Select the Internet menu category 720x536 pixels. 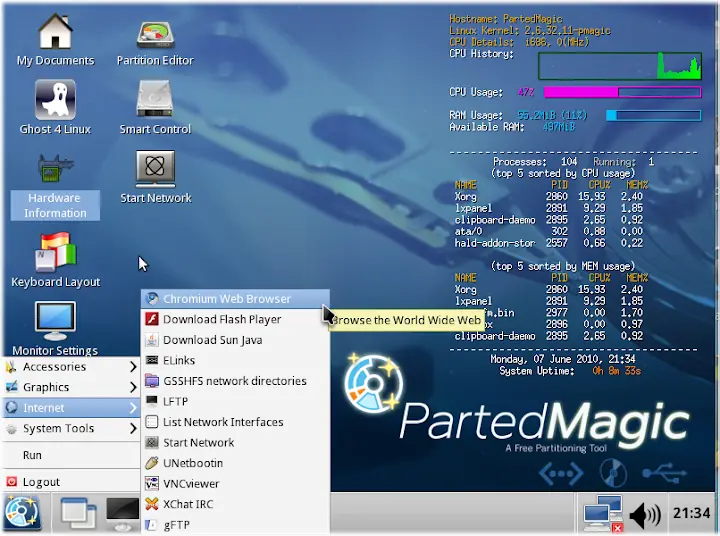71,408
